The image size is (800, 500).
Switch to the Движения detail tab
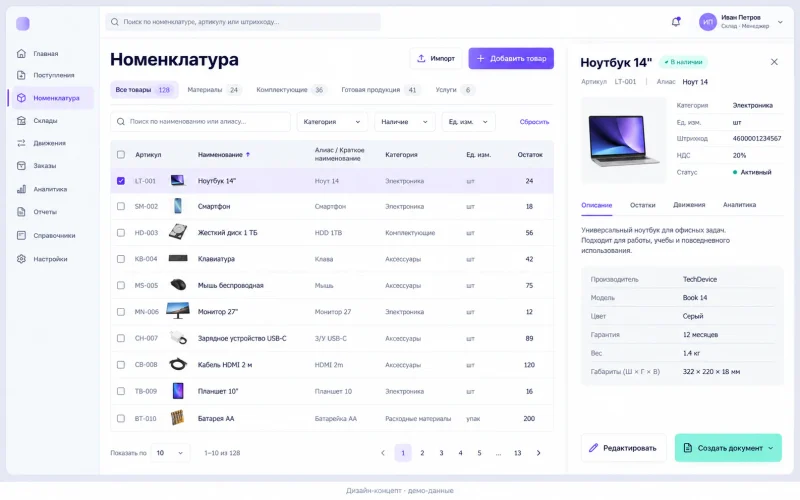689,205
